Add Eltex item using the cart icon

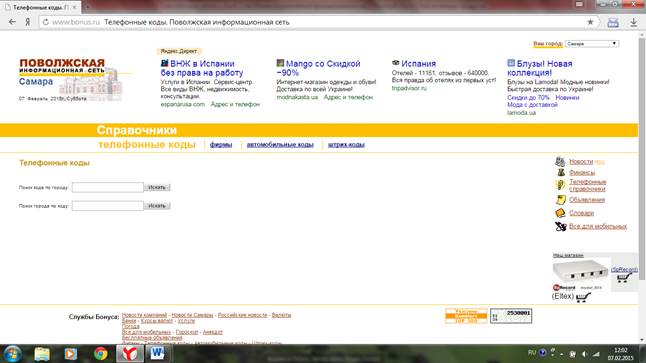583,297
